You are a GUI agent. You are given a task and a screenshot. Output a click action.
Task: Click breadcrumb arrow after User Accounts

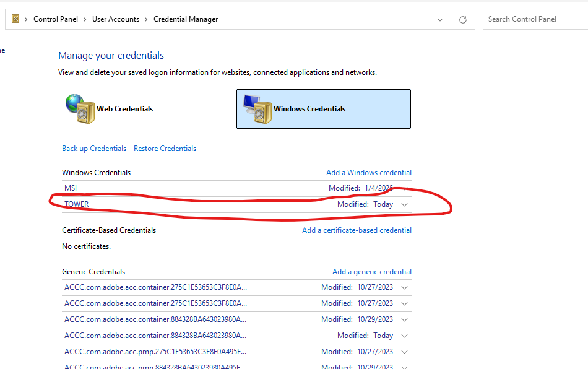146,19
